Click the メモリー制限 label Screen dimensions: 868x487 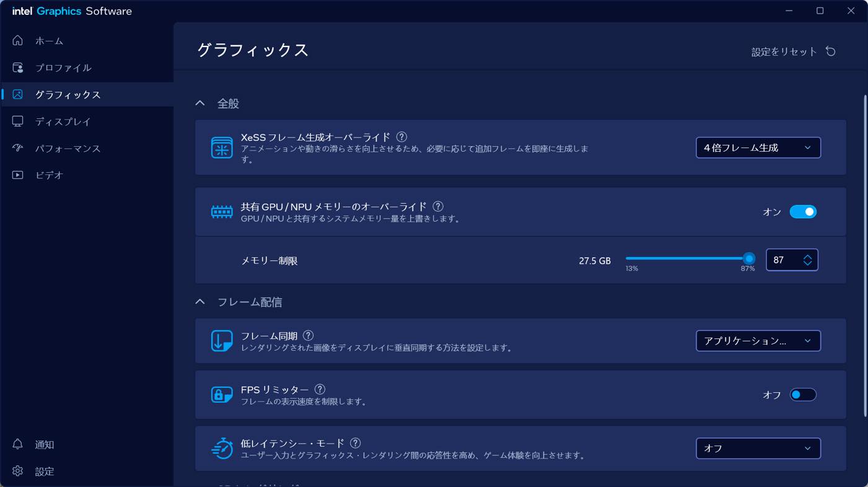pos(269,261)
